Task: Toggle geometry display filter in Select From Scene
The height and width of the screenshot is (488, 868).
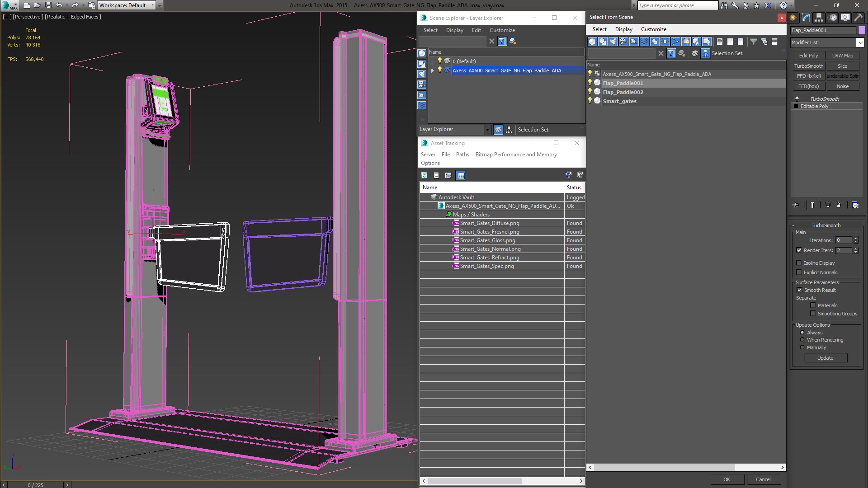Action: pyautogui.click(x=592, y=42)
